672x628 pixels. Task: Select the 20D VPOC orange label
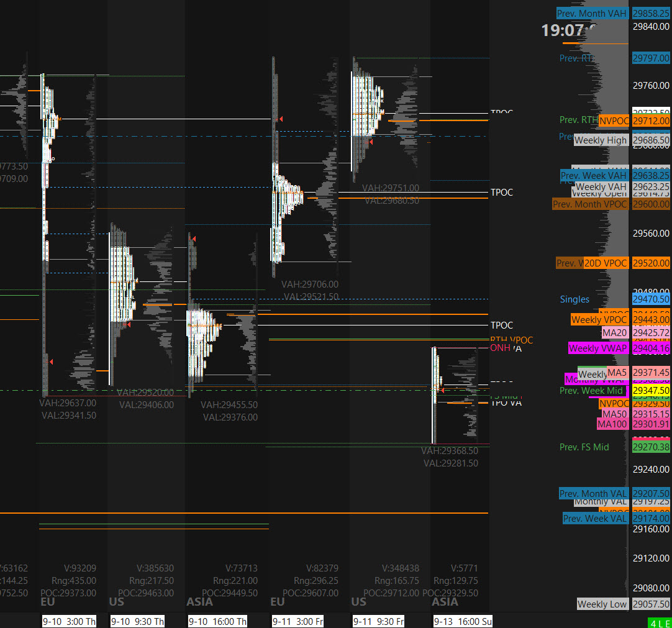[606, 263]
